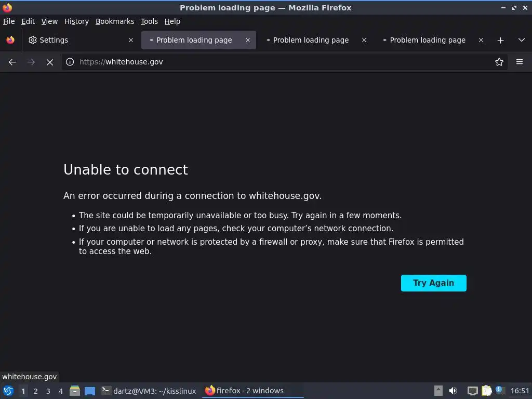The image size is (532, 399).
Task: Switch to workspace 4
Action: pyautogui.click(x=61, y=391)
